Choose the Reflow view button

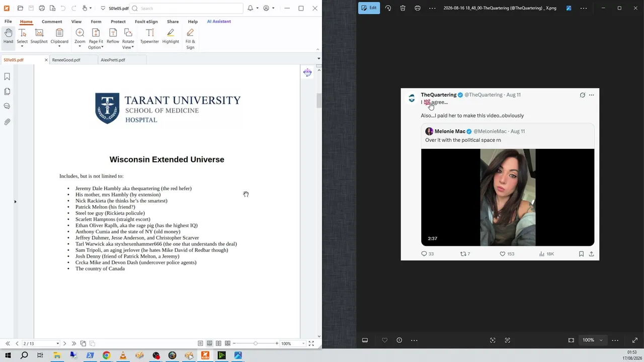[113, 36]
